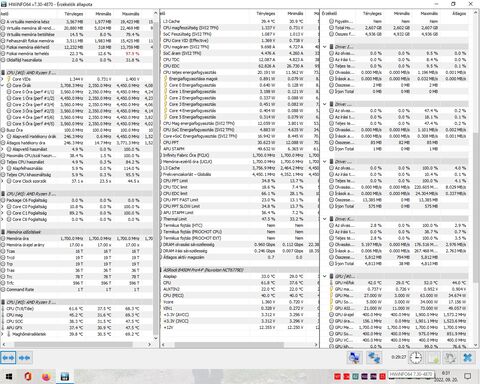Select the Teljes CPU használat row

[x=77, y=162]
